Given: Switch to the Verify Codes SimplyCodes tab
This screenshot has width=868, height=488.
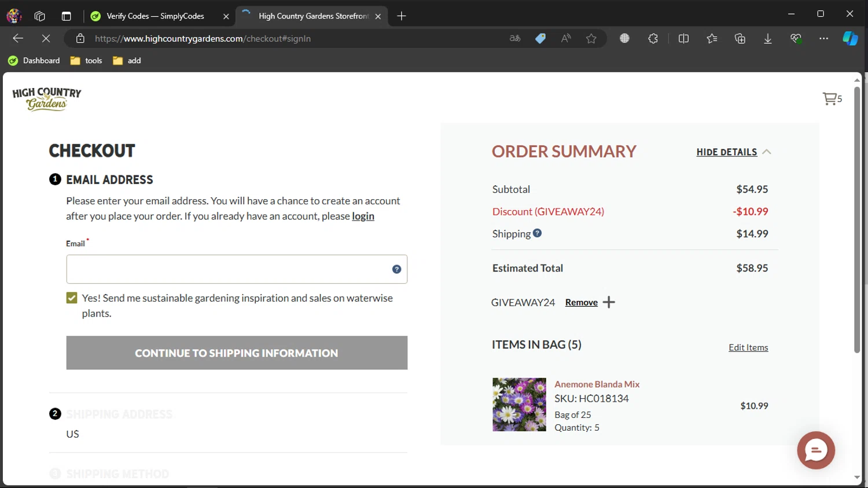Looking at the screenshot, I should [155, 16].
